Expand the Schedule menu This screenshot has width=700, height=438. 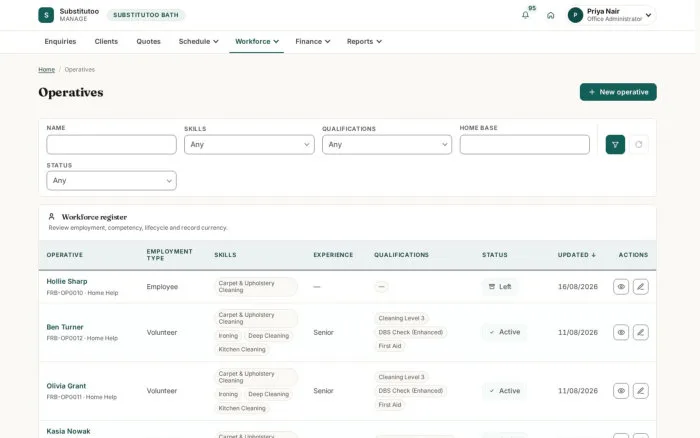coord(198,42)
